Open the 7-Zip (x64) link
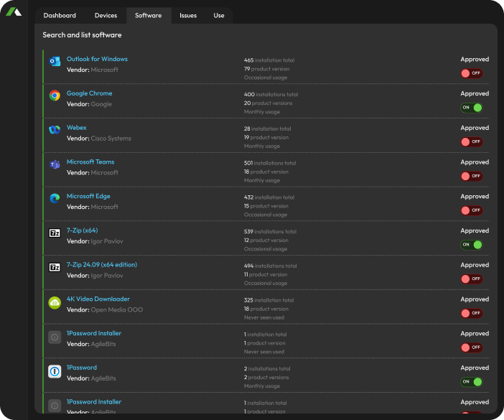 (x=83, y=230)
